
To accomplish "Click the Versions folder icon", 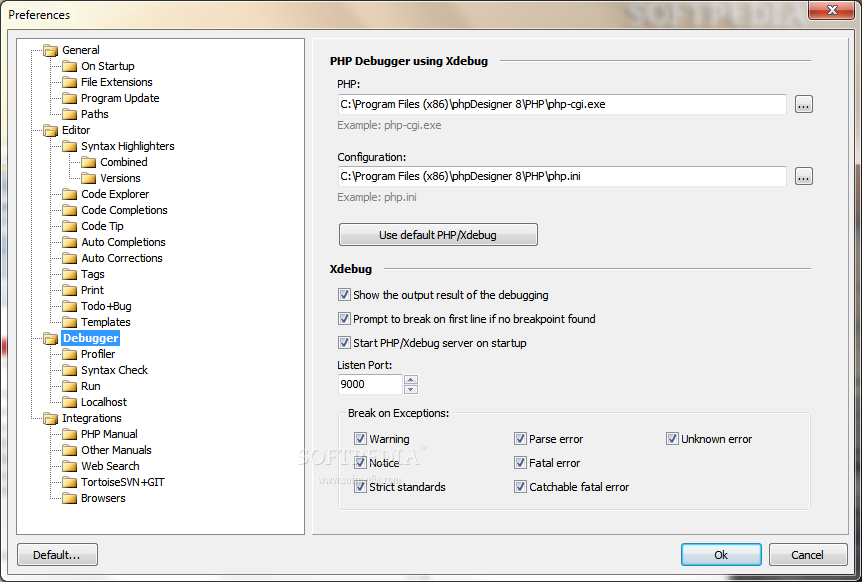I will (89, 178).
